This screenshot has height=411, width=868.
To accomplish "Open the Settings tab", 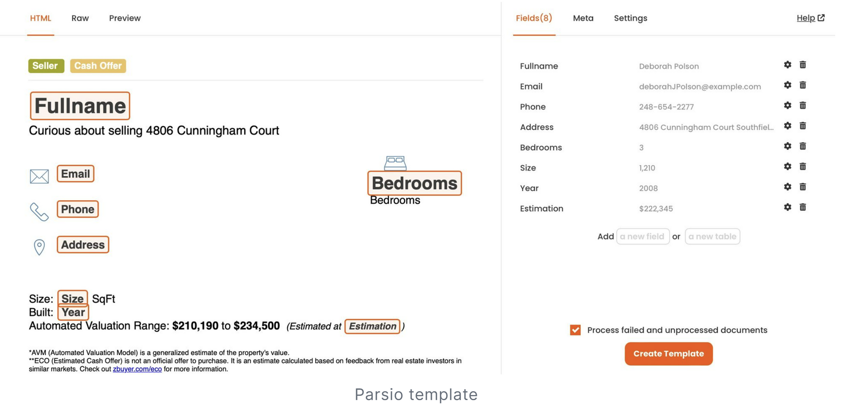I will [630, 18].
